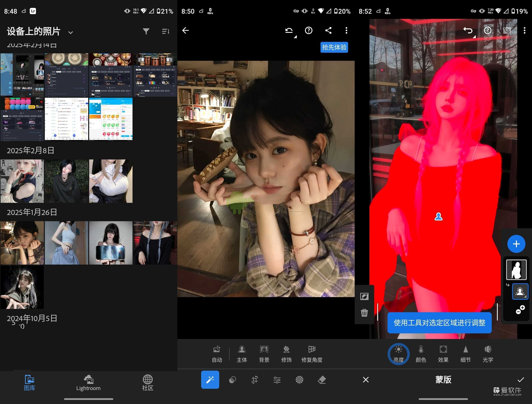Select the crop and rotate tool

click(255, 380)
